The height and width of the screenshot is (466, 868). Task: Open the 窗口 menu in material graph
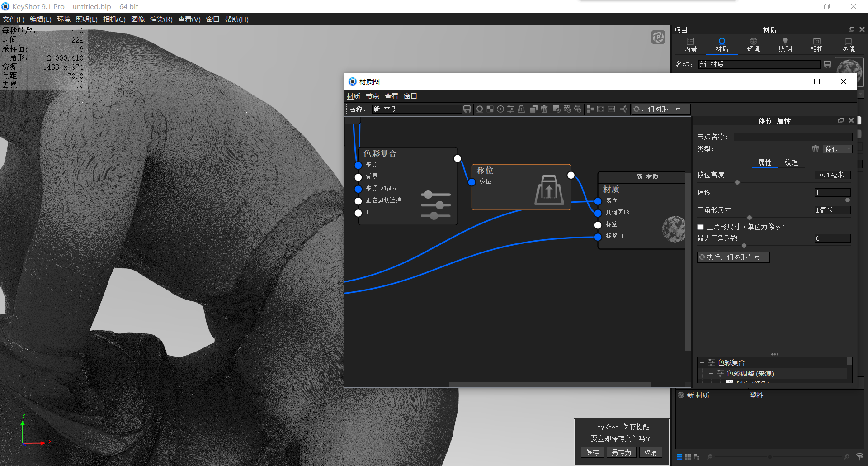[x=410, y=96]
